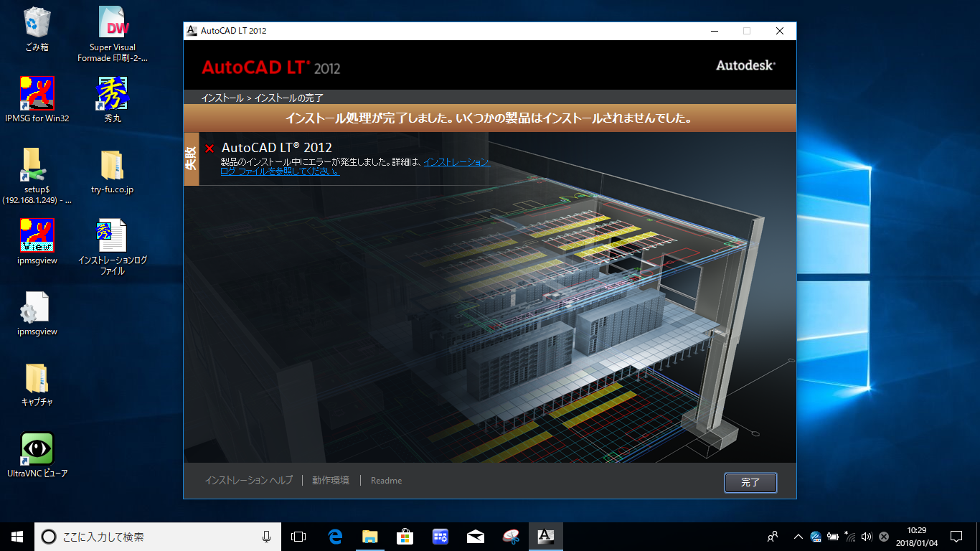Open Microsoft Store from the taskbar
The width and height of the screenshot is (980, 551).
pos(405,536)
